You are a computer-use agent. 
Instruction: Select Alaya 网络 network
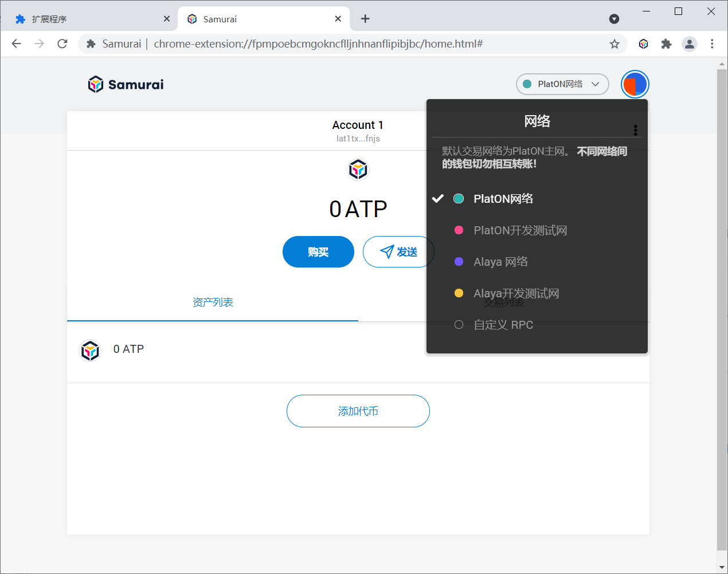pyautogui.click(x=500, y=262)
